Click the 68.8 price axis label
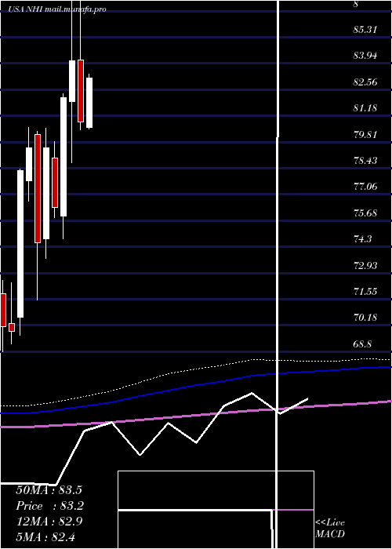 362,344
